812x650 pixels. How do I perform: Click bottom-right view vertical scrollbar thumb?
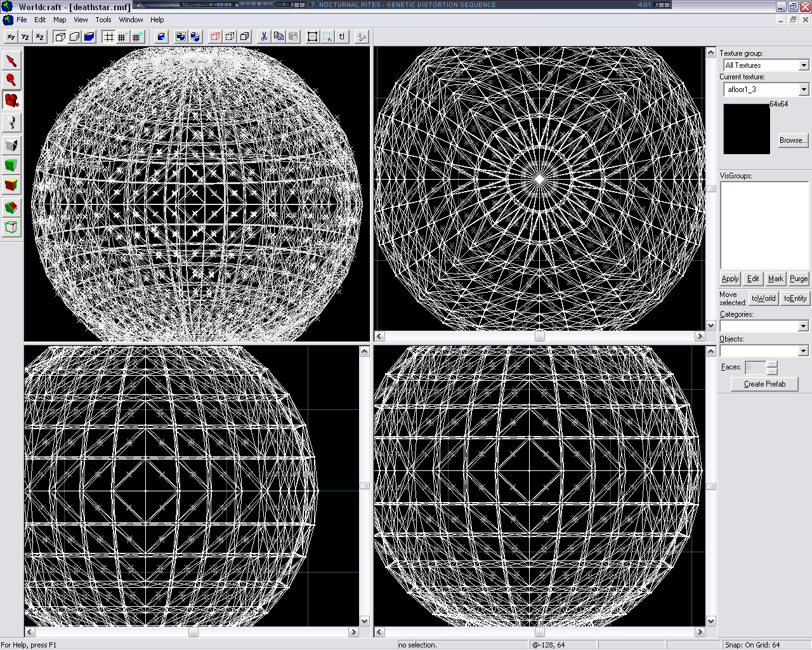(711, 487)
